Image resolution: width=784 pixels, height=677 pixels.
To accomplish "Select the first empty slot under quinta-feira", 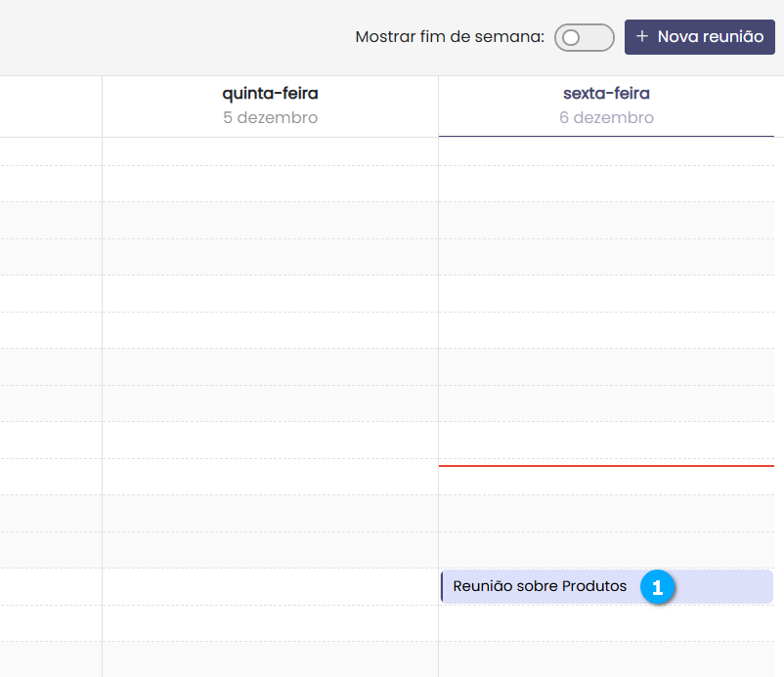I will pyautogui.click(x=270, y=151).
